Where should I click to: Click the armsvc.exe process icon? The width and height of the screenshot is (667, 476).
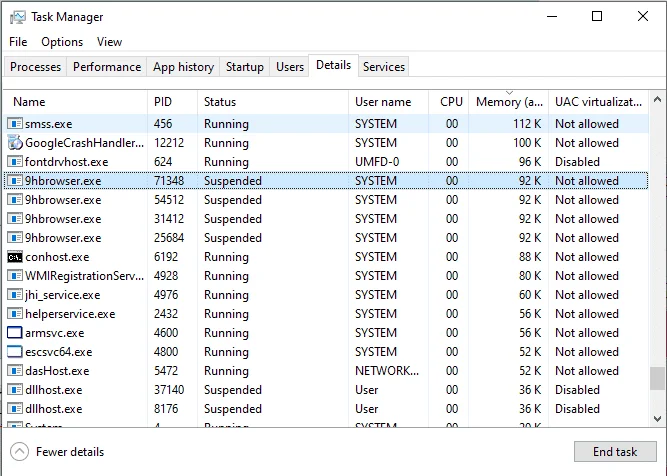(x=15, y=333)
